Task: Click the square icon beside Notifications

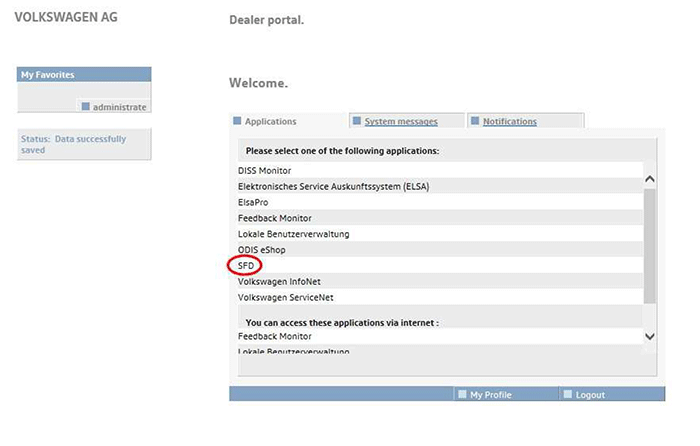Action: (475, 121)
